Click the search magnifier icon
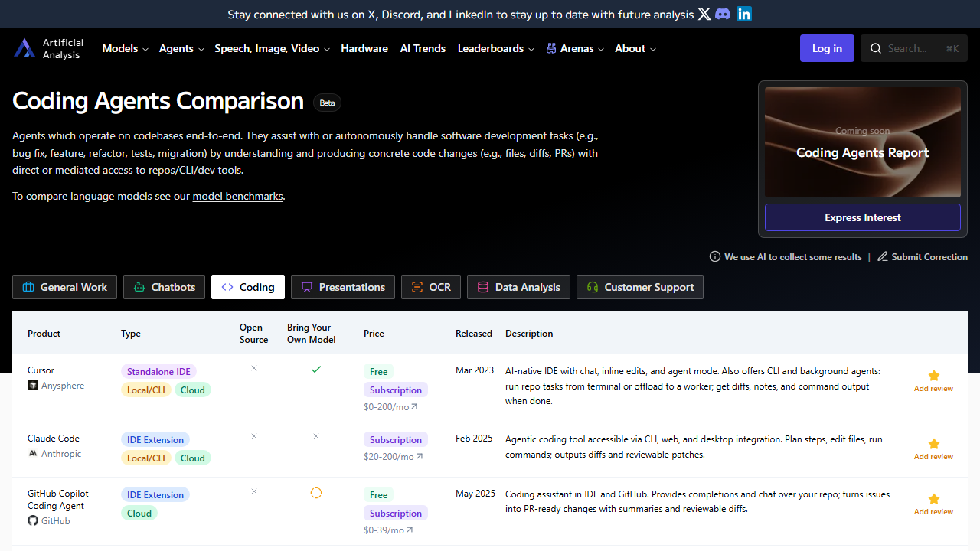Viewport: 980px width, 551px height. (x=875, y=48)
